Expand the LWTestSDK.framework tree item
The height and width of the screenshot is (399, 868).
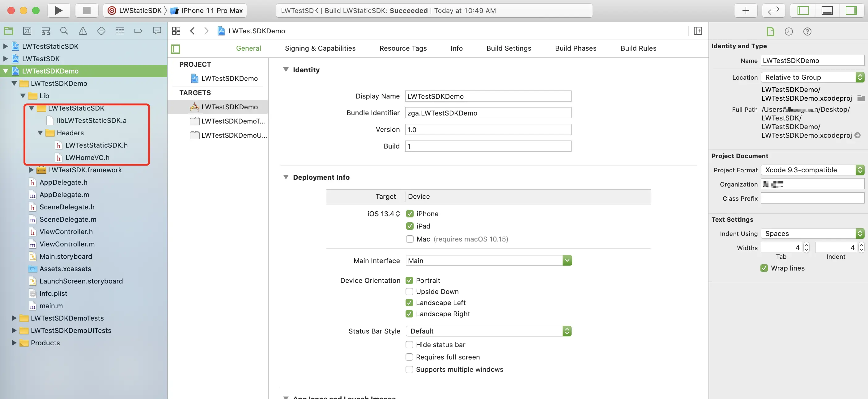click(x=31, y=170)
